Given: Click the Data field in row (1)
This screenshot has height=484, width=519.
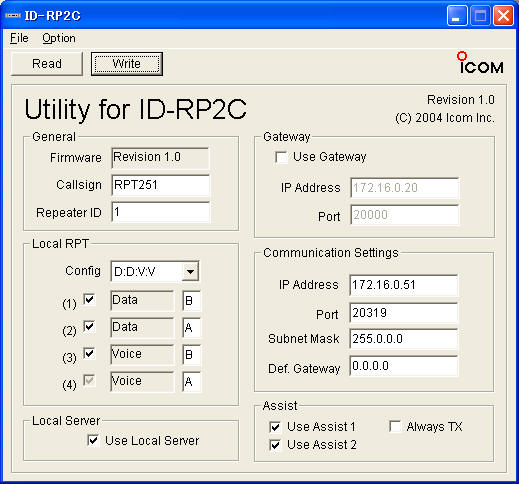Looking at the screenshot, I should click(x=142, y=300).
